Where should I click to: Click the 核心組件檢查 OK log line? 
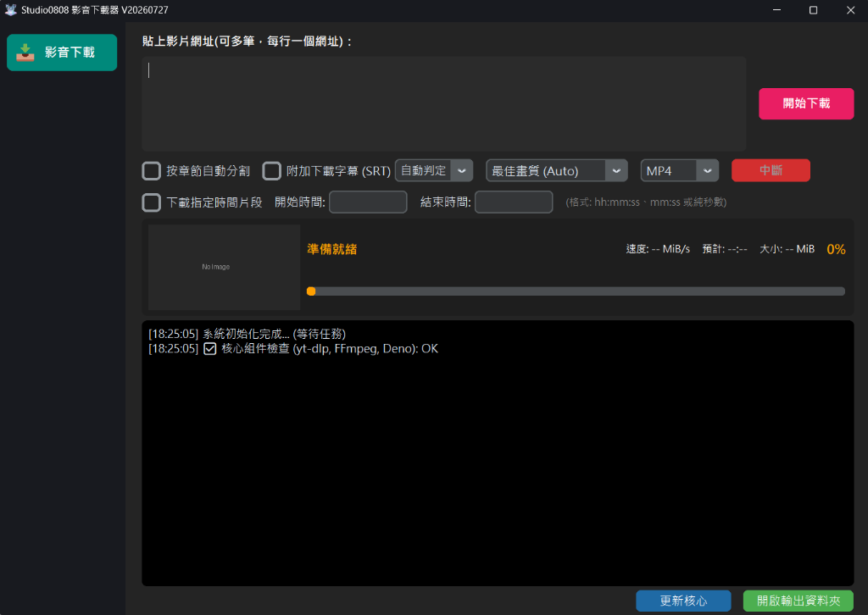pyautogui.click(x=293, y=349)
